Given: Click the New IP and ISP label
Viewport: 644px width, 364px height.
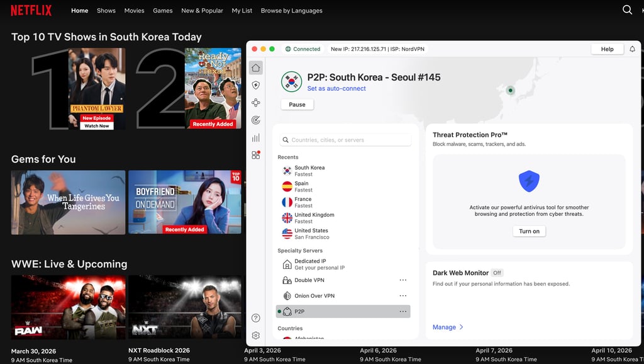Looking at the screenshot, I should (x=377, y=49).
